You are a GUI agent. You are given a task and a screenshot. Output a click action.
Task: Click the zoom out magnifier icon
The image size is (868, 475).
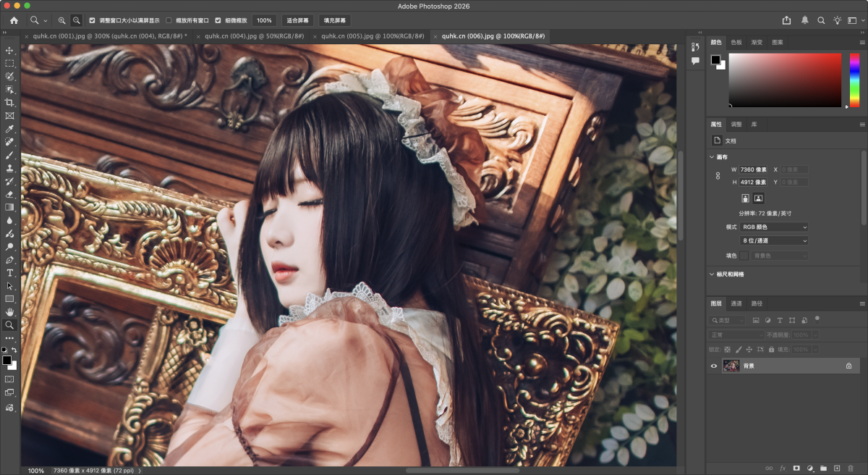[x=76, y=20]
